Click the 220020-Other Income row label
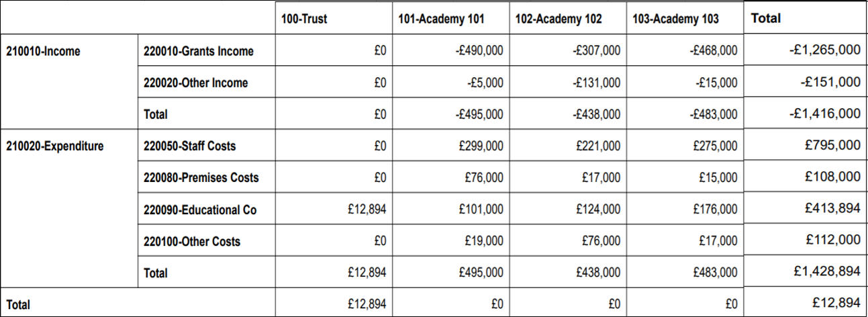Viewport: 868px width, 317px height. click(x=196, y=83)
